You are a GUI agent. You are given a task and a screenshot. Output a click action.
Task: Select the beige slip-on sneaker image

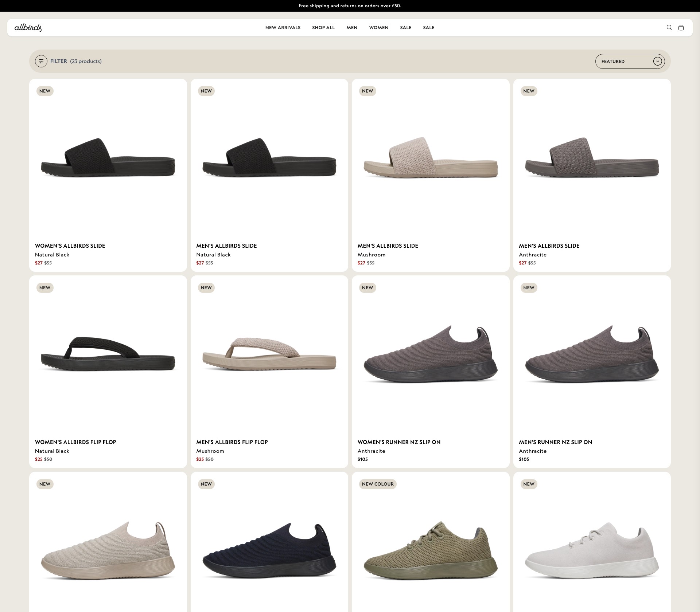108,551
